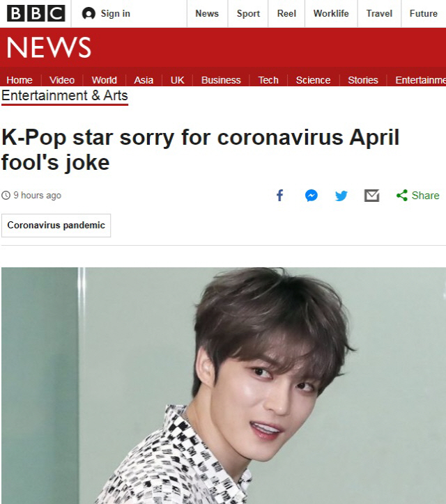Share article by email icon
This screenshot has width=446, height=504.
point(371,196)
